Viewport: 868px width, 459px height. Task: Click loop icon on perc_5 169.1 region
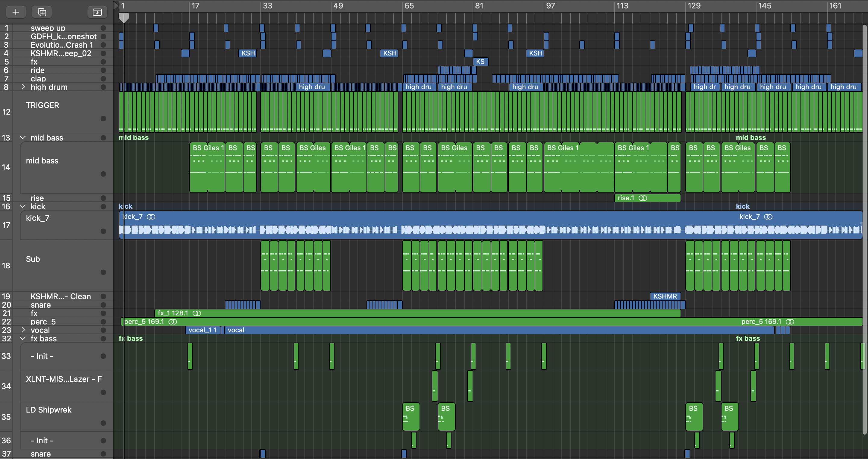click(x=172, y=322)
